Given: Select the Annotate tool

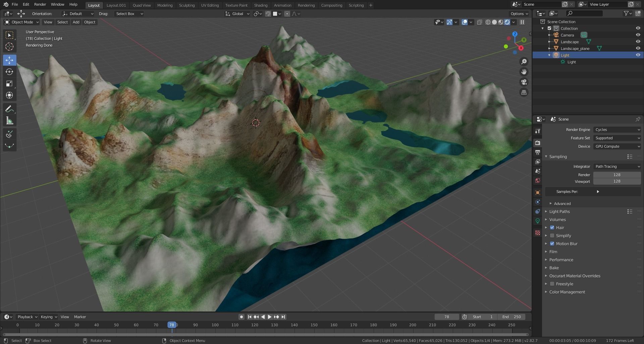Looking at the screenshot, I should point(9,109).
